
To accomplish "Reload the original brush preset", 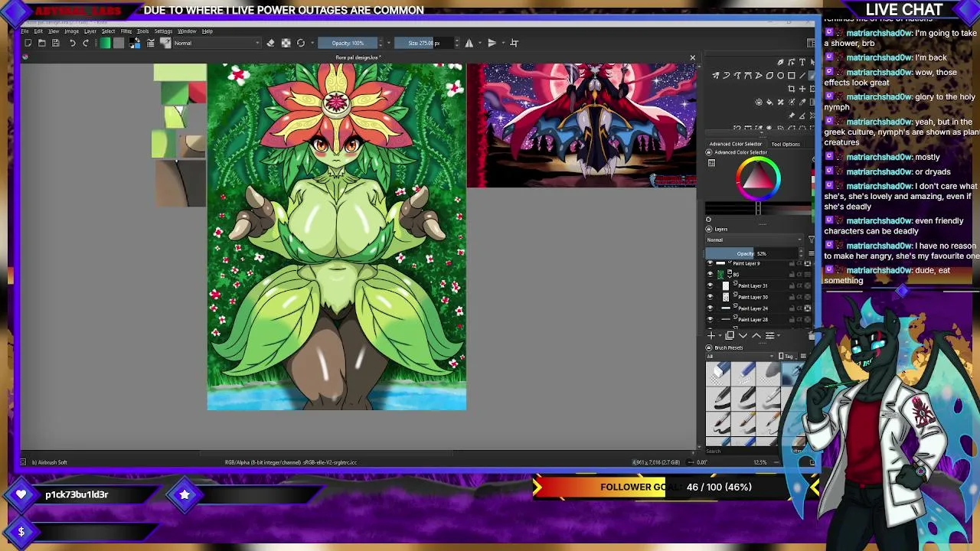I will point(301,43).
